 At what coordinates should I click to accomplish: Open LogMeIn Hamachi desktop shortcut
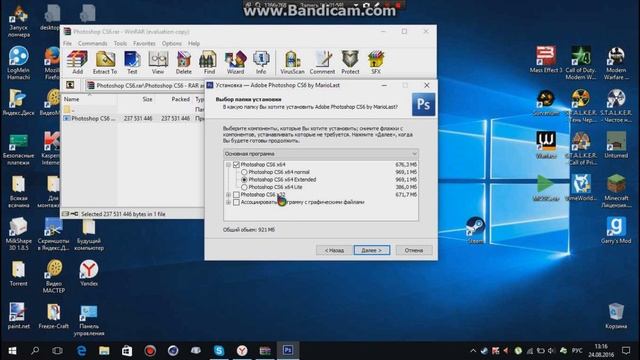[18, 63]
